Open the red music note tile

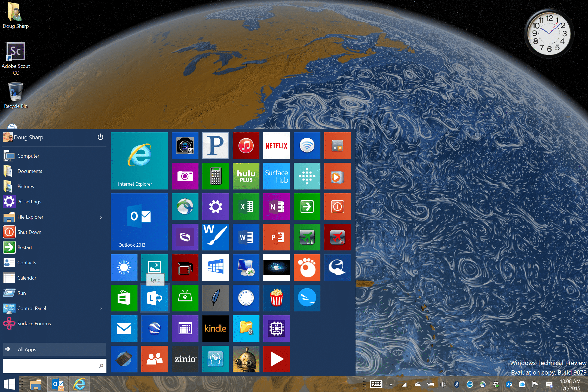(x=246, y=146)
